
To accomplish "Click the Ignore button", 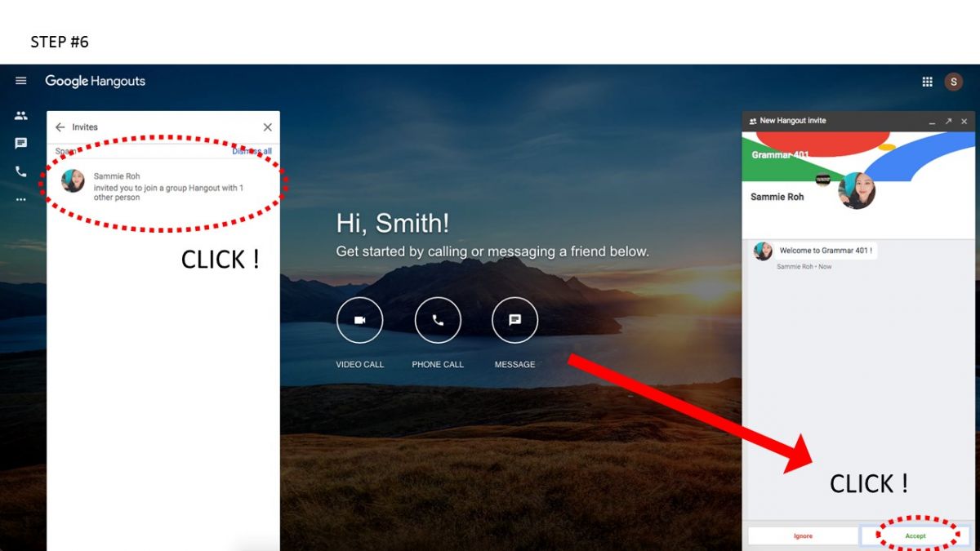I will pos(803,536).
